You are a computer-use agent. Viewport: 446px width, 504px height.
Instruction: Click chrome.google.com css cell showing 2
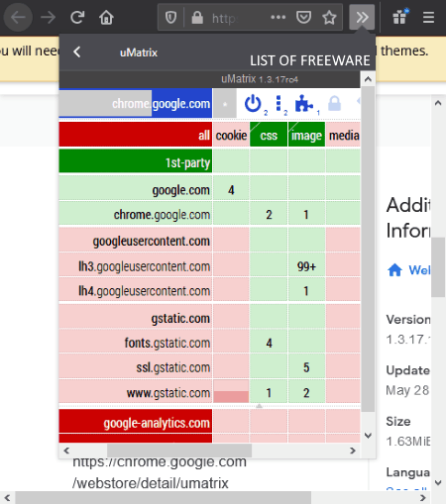[x=269, y=214]
